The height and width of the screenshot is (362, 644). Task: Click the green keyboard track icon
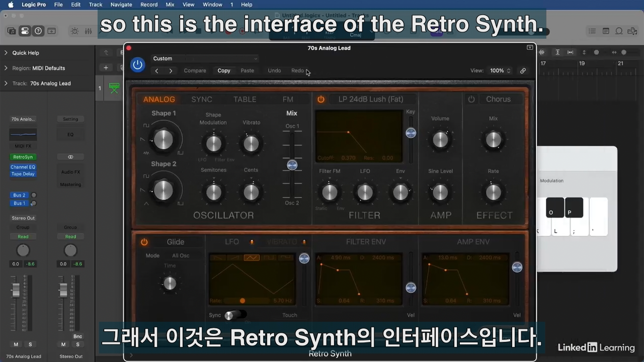click(x=114, y=88)
